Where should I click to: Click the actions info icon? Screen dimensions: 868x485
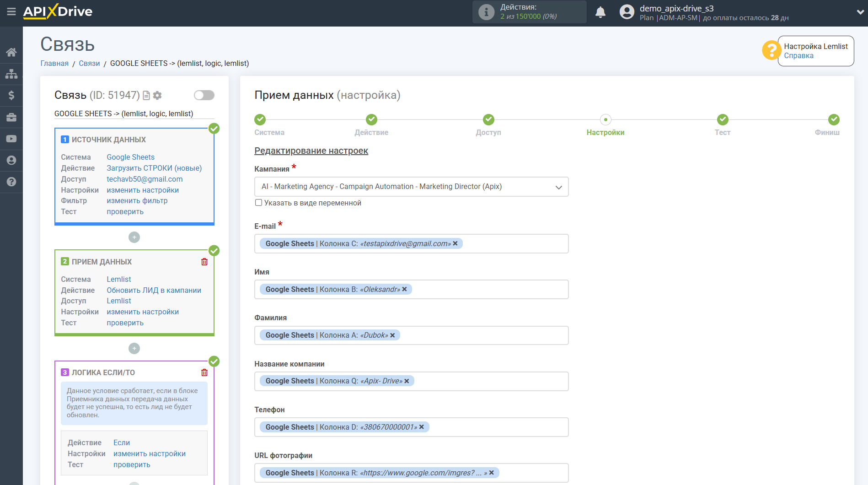coord(486,12)
